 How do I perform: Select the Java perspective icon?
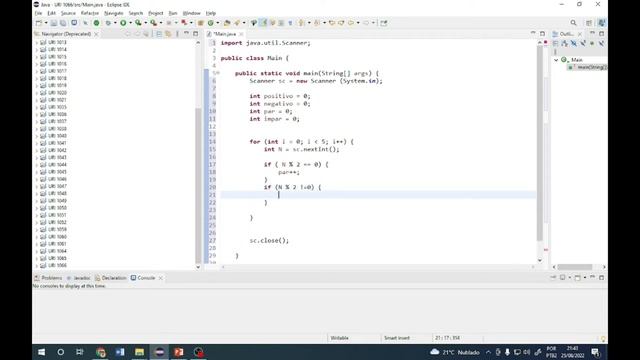click(602, 23)
